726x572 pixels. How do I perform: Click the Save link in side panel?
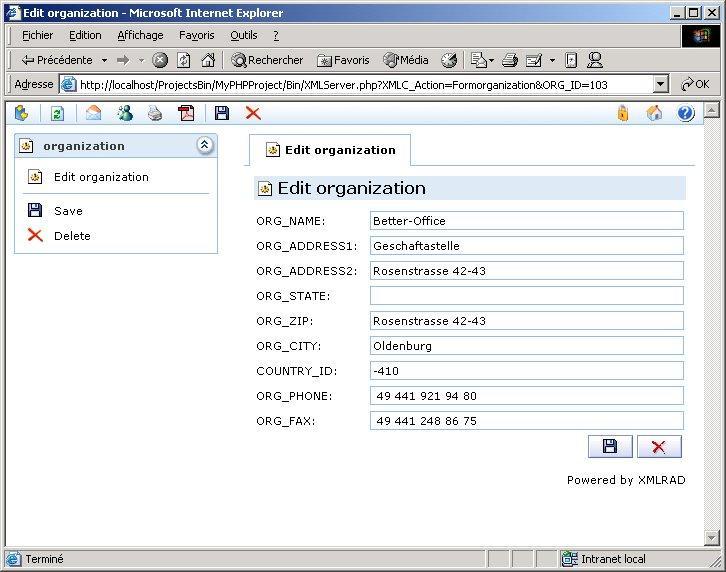click(x=68, y=211)
